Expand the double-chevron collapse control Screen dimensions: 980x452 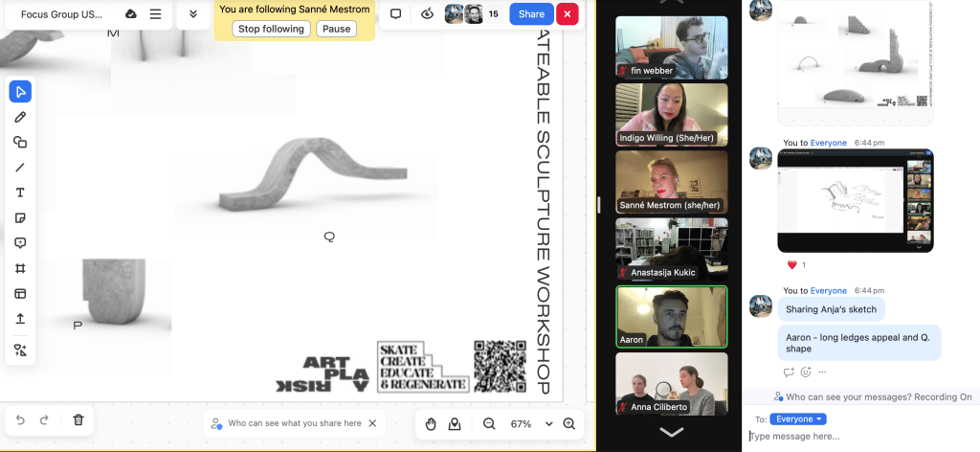[x=193, y=14]
